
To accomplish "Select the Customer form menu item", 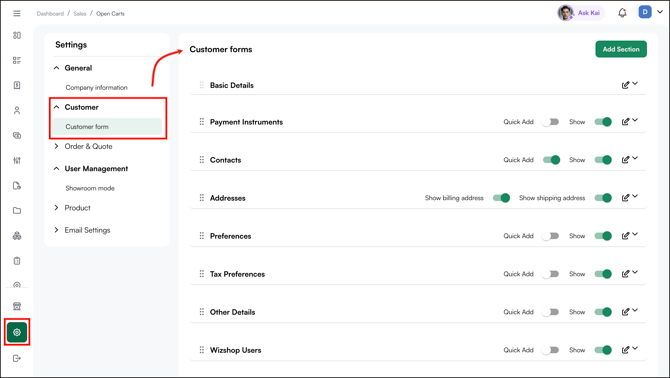I will coord(107,127).
